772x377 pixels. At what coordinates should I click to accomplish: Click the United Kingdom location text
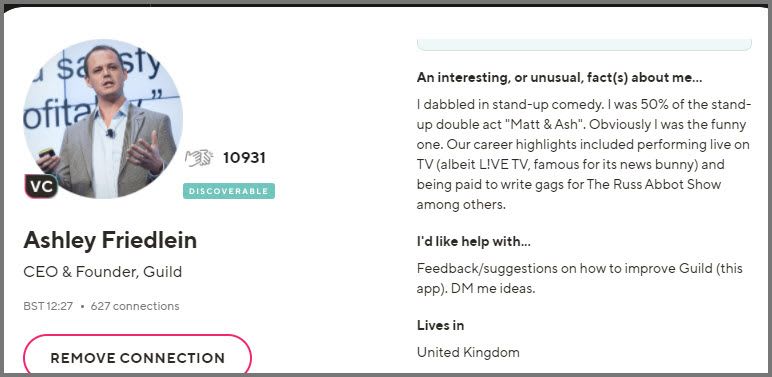click(468, 352)
